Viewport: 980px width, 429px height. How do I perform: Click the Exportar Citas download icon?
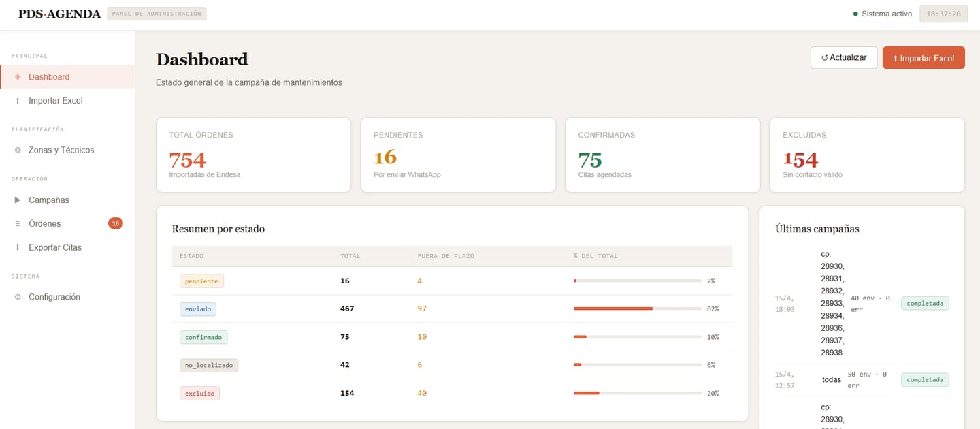coord(18,248)
